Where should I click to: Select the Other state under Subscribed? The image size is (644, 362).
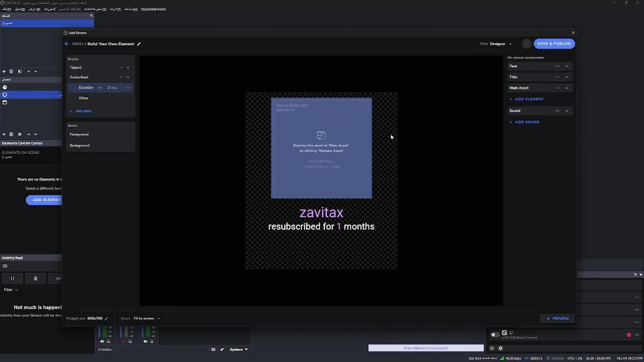(x=84, y=98)
